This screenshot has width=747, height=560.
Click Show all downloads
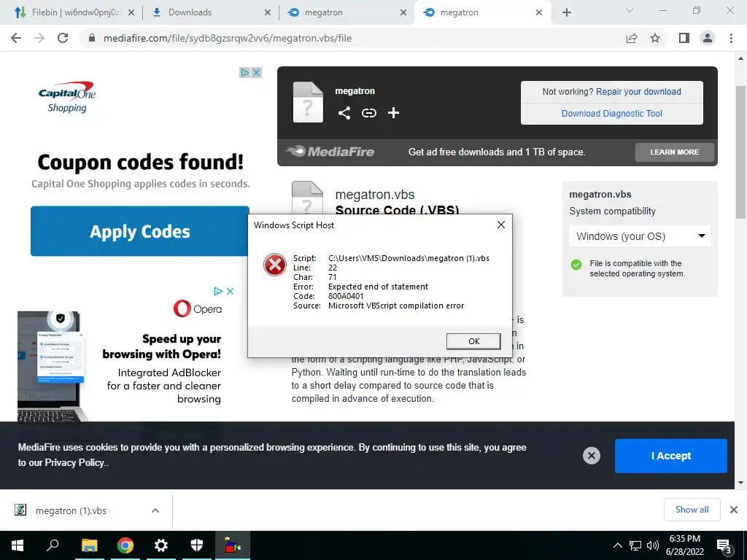tap(692, 510)
